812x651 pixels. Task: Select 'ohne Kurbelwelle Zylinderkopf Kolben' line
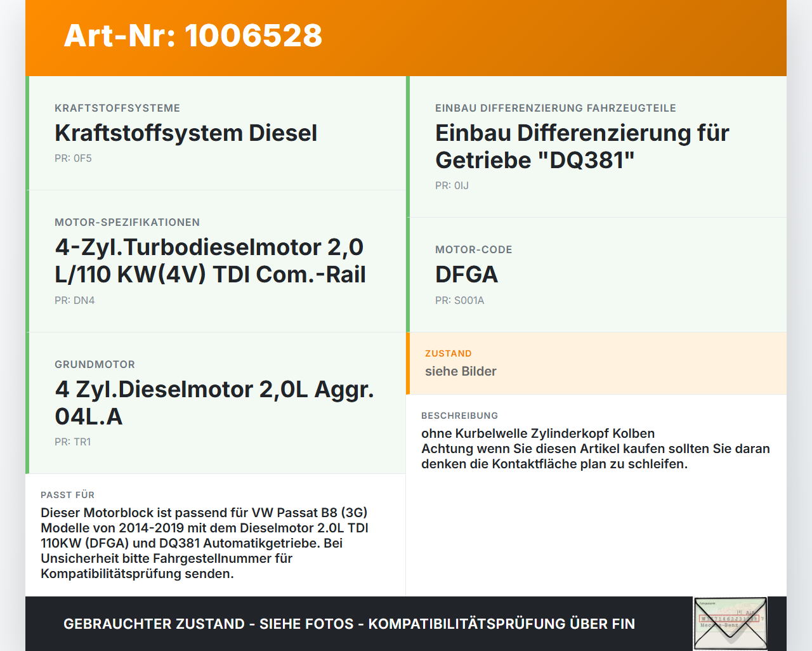coord(538,433)
